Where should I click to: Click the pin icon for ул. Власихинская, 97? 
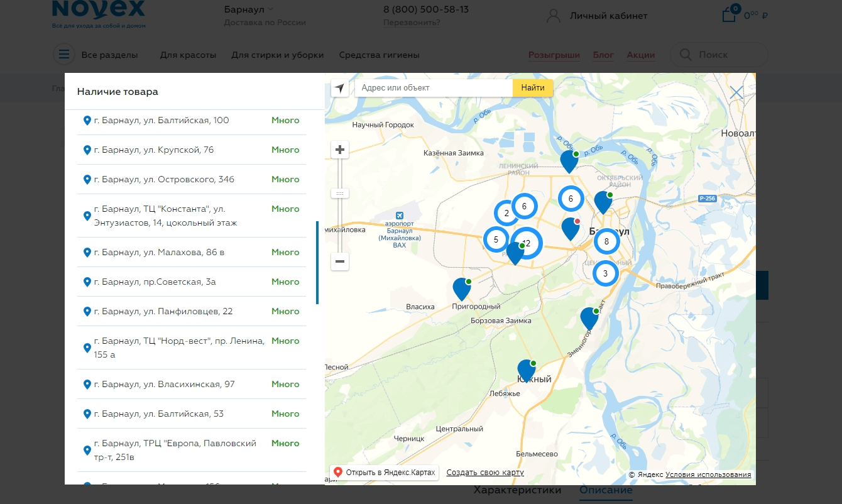click(87, 384)
